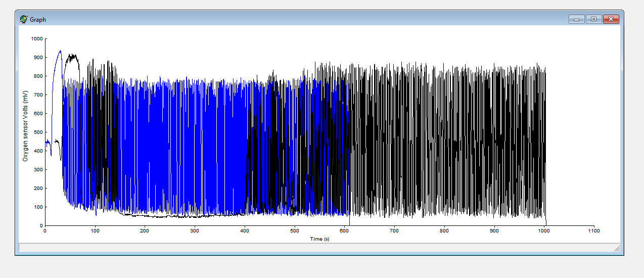This screenshot has width=644, height=278.
Task: Click the Graph window title text
Action: pos(38,20)
